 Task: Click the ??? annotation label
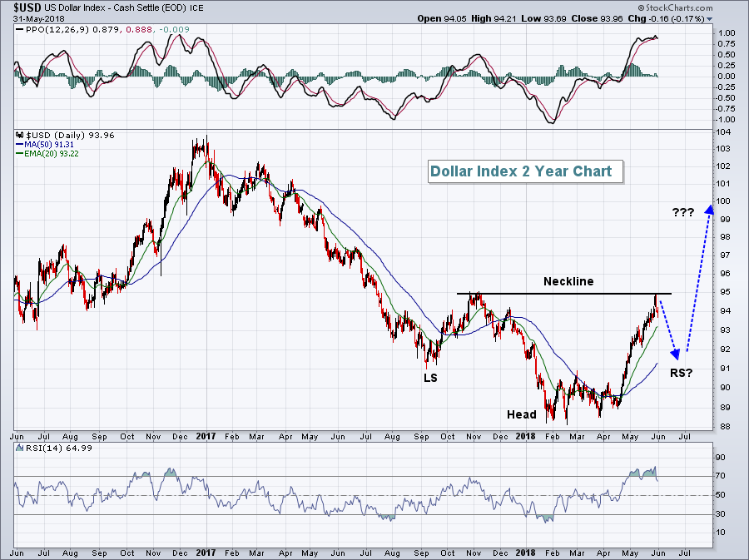(x=682, y=212)
